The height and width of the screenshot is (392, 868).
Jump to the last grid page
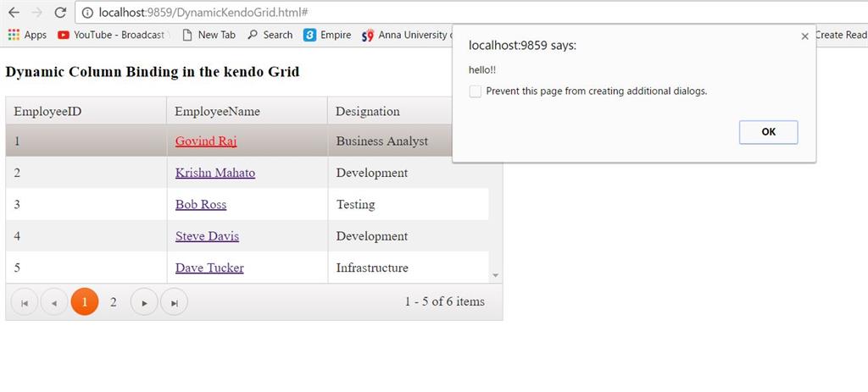174,302
